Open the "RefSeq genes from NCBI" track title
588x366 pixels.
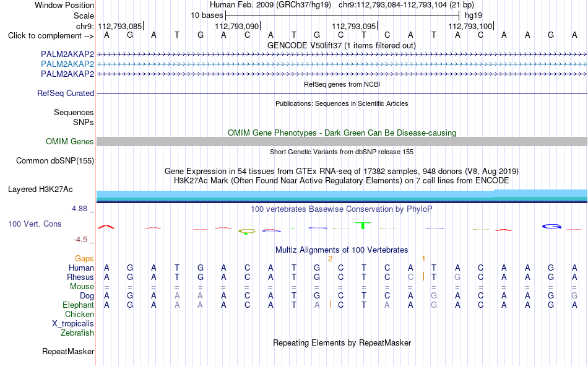tap(342, 84)
